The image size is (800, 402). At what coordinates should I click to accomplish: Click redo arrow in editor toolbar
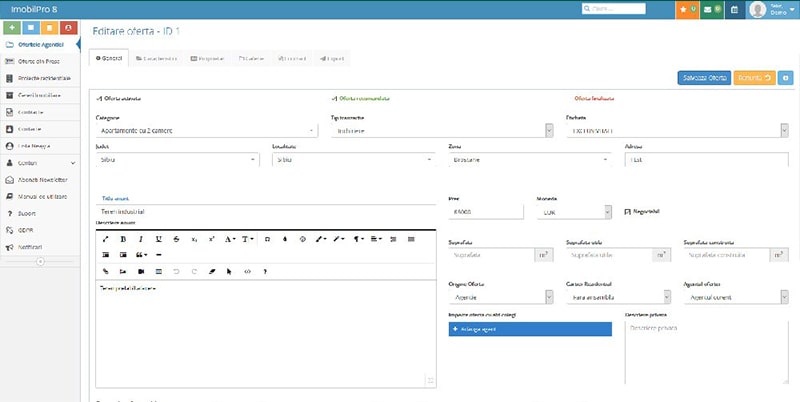pyautogui.click(x=194, y=271)
